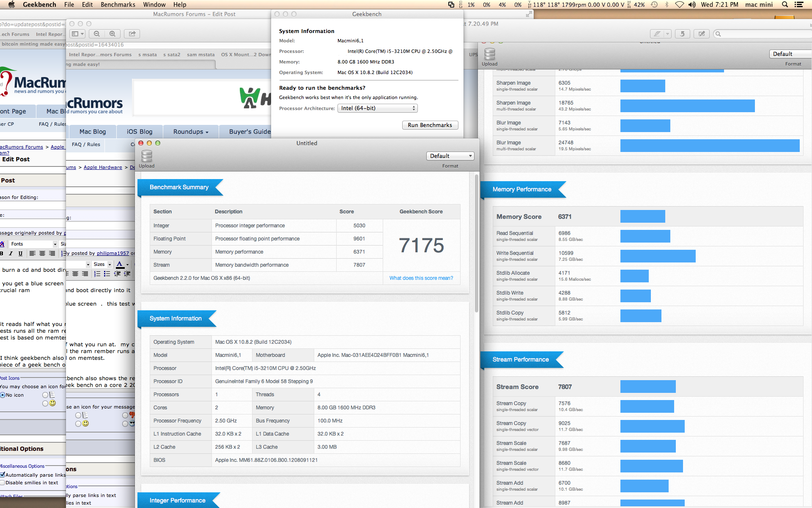The width and height of the screenshot is (812, 508).
Task: Open the Fonts dropdown
Action: 34,244
